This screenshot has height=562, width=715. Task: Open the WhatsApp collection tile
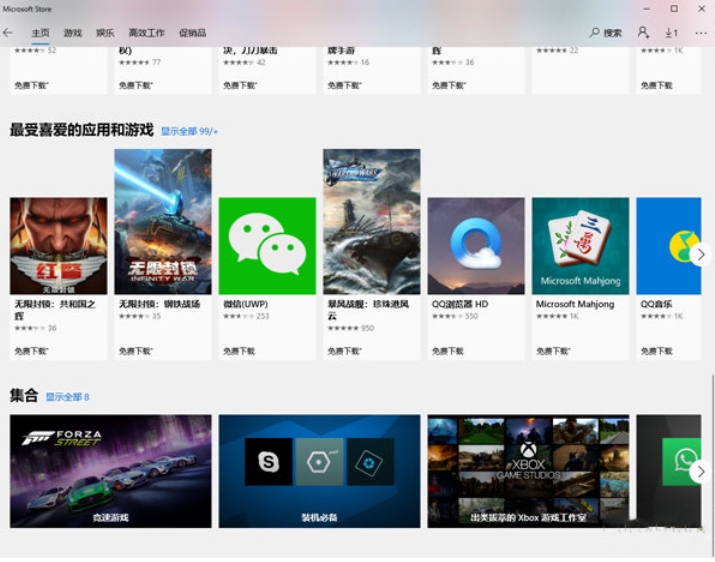tap(669, 471)
